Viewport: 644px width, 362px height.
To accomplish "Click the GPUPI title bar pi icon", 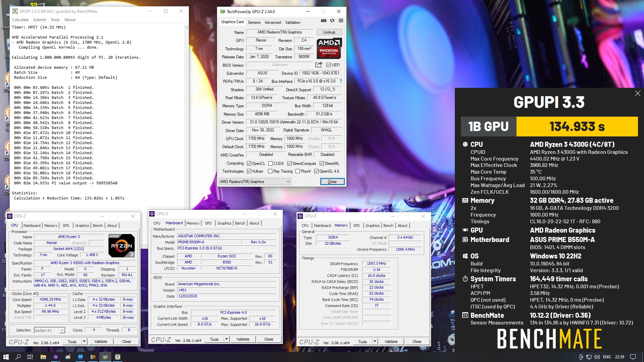I will (15, 11).
